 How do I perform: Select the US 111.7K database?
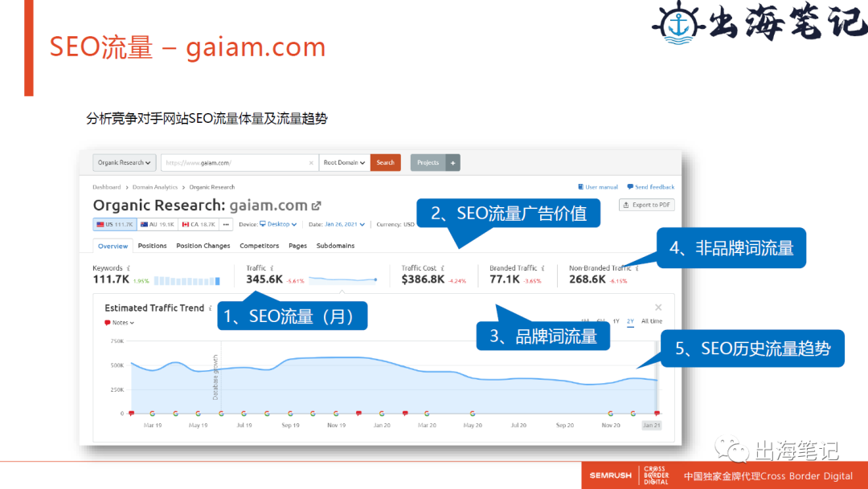(x=115, y=225)
